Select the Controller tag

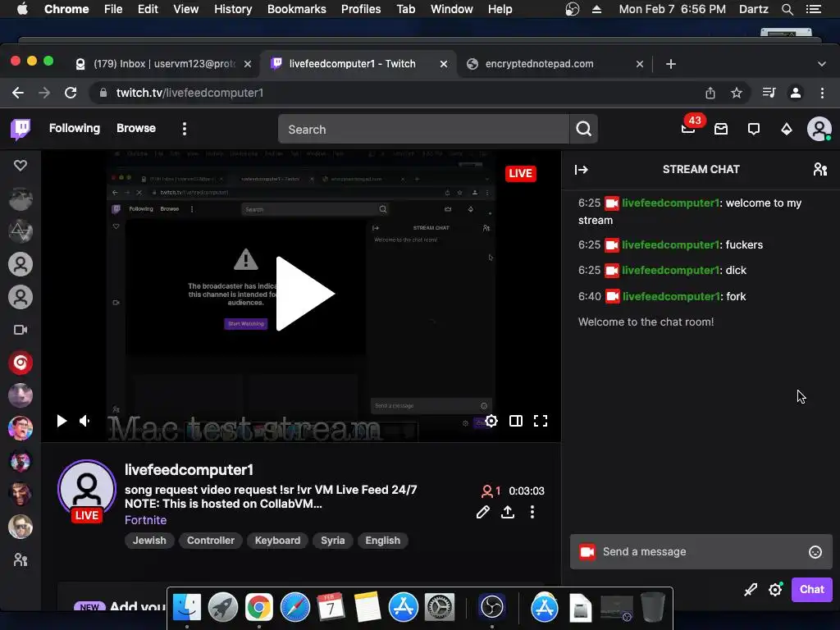pyautogui.click(x=211, y=541)
